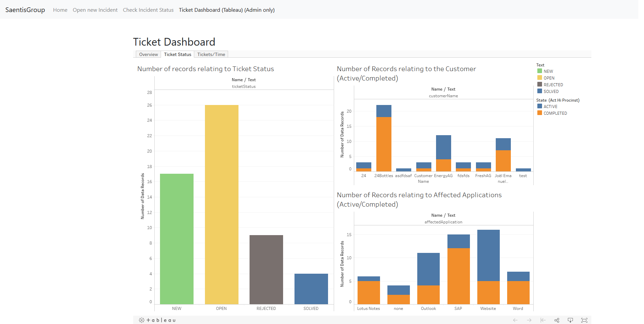
Task: Click the asdfdsaf customer bar
Action: (404, 170)
